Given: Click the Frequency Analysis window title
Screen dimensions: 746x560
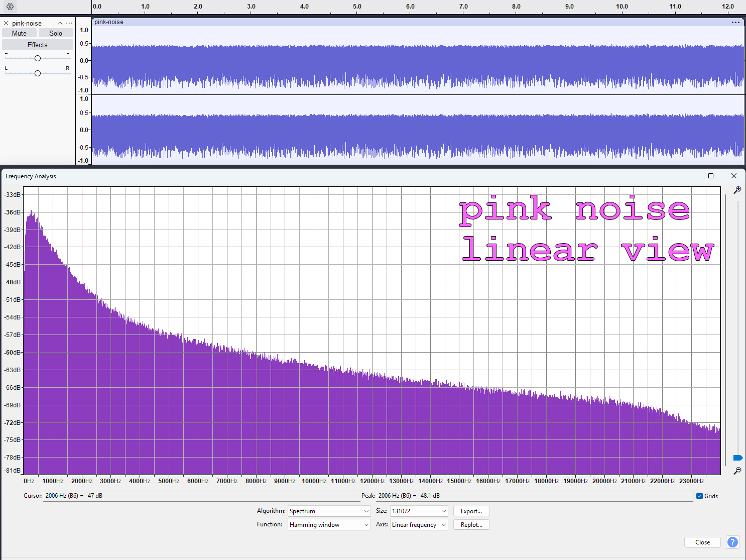Looking at the screenshot, I should pyautogui.click(x=31, y=176).
